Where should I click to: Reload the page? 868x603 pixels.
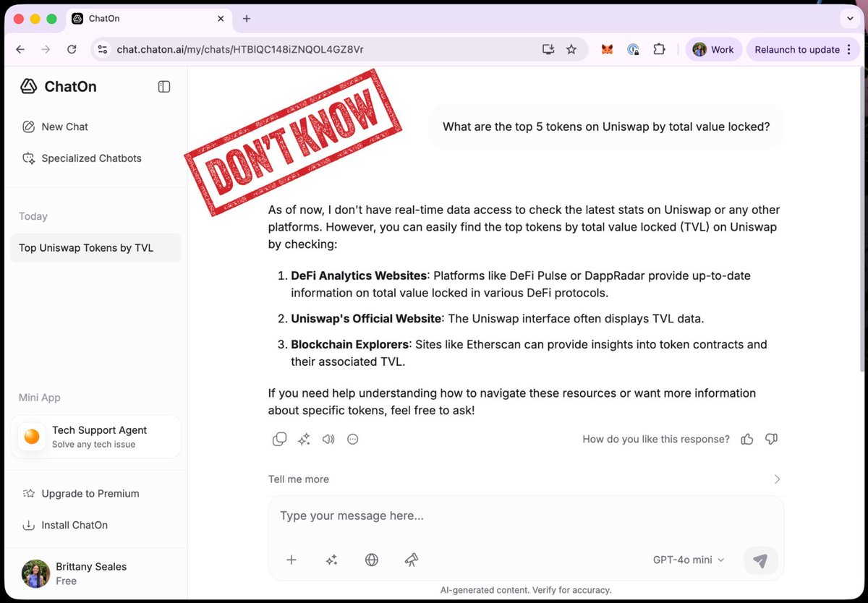[x=72, y=49]
